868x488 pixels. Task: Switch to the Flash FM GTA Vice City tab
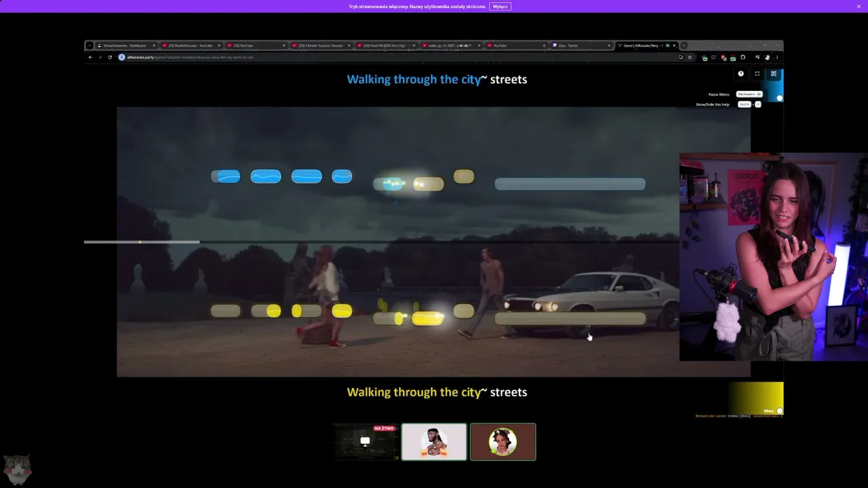(387, 45)
